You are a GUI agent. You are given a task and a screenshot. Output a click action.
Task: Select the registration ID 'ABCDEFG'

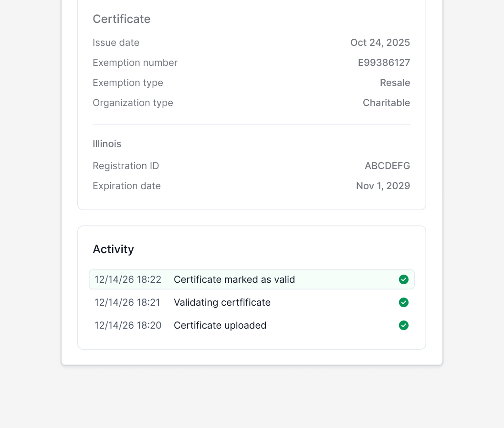click(x=387, y=166)
